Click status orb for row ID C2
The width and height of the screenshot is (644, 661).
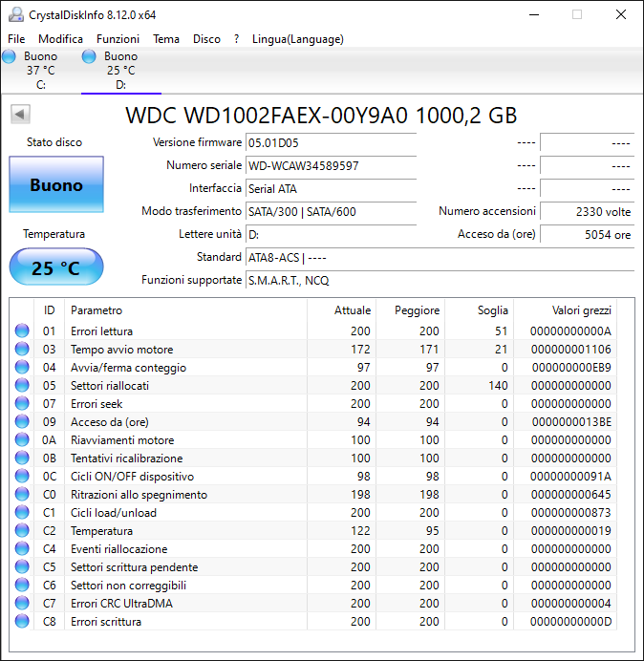click(x=22, y=530)
